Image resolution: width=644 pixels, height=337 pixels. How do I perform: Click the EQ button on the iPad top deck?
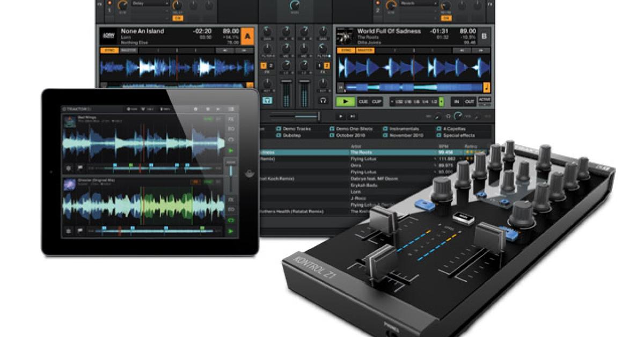coord(231,129)
